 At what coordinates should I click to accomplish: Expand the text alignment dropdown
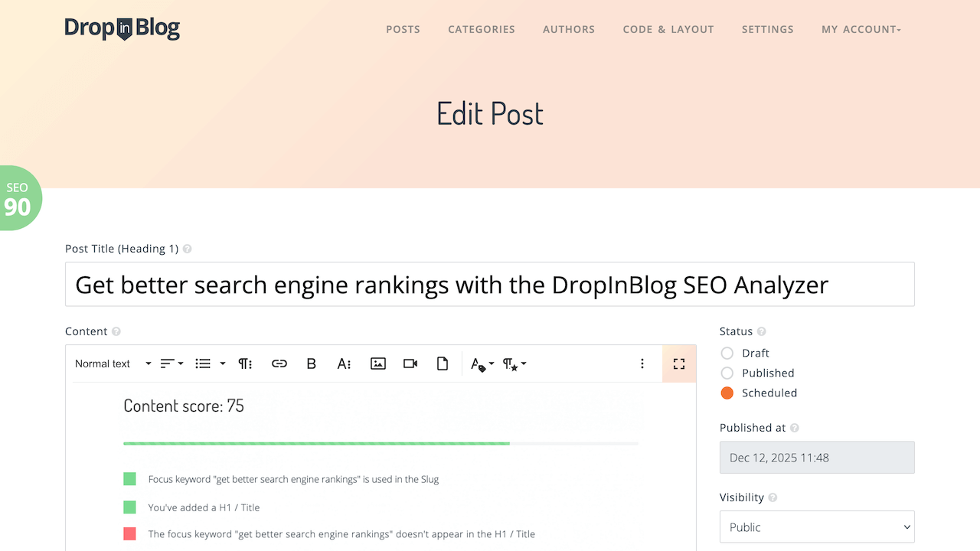(x=171, y=364)
